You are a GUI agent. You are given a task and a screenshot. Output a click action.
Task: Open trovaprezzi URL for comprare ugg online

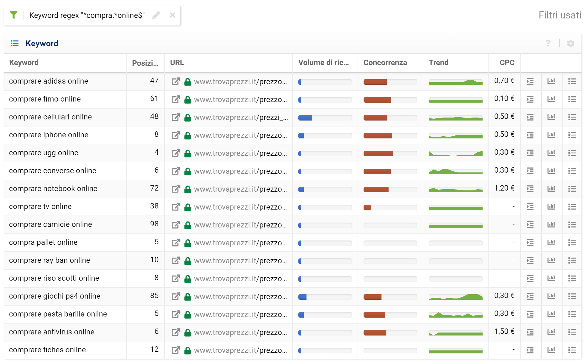click(x=240, y=153)
